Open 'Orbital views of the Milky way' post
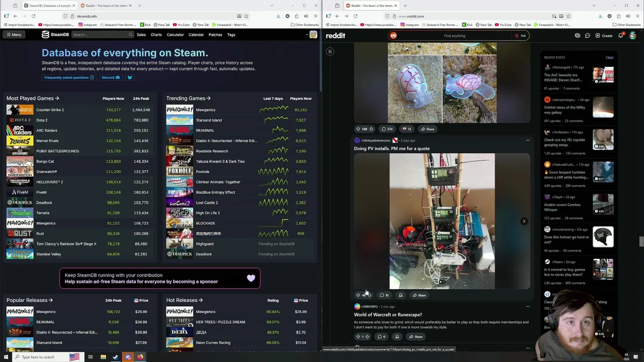 pos(565,110)
